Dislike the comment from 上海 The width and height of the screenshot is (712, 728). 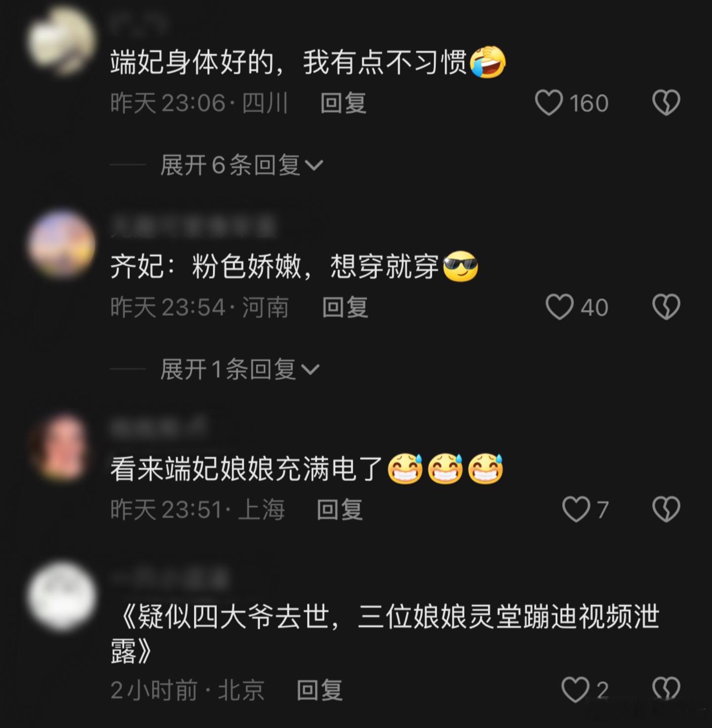click(666, 509)
